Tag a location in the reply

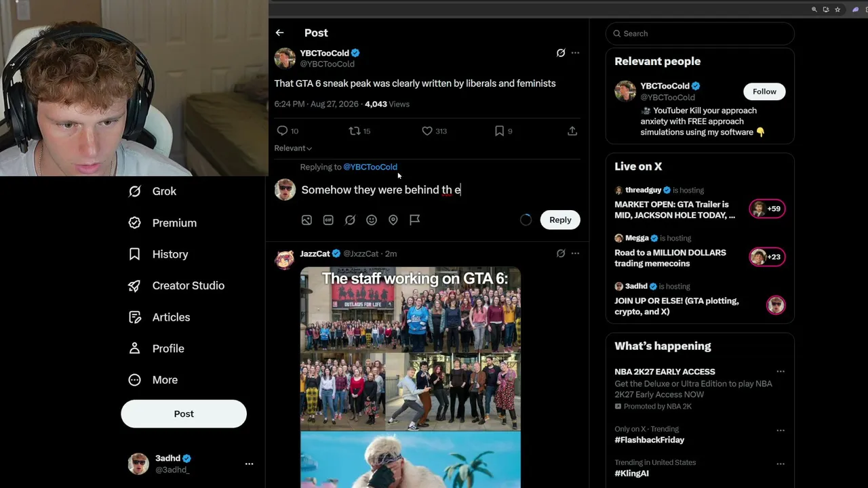pos(393,220)
